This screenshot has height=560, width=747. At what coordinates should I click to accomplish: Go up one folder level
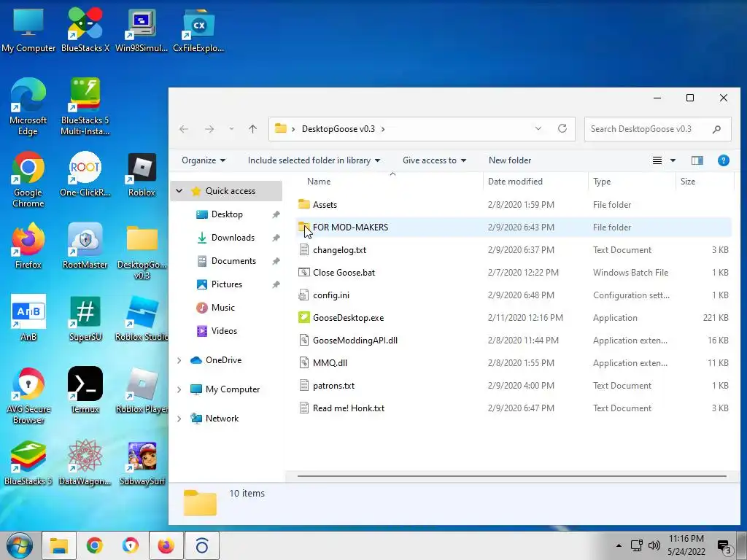point(252,128)
